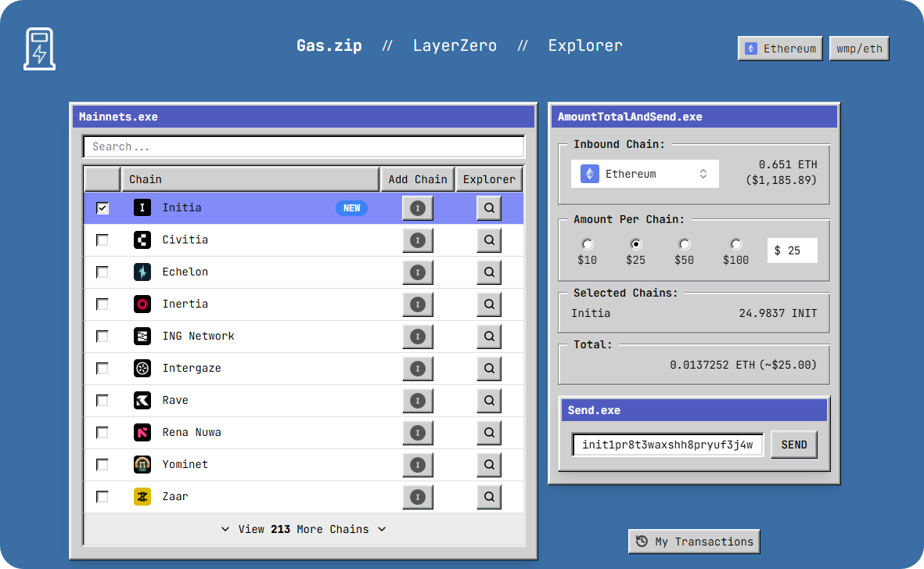Screen dimensions: 924x569
Task: Click Add Chain icon for Initia
Action: (418, 208)
